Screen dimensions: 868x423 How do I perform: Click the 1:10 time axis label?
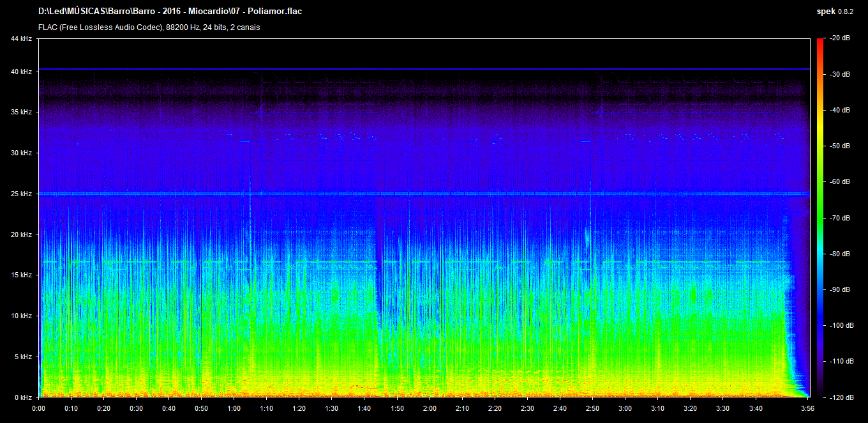267,408
